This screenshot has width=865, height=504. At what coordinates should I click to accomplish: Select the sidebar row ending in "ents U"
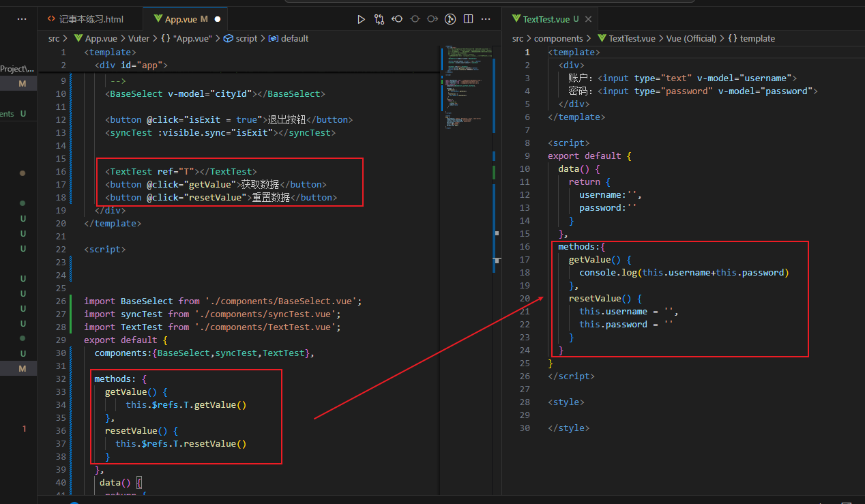click(x=18, y=114)
